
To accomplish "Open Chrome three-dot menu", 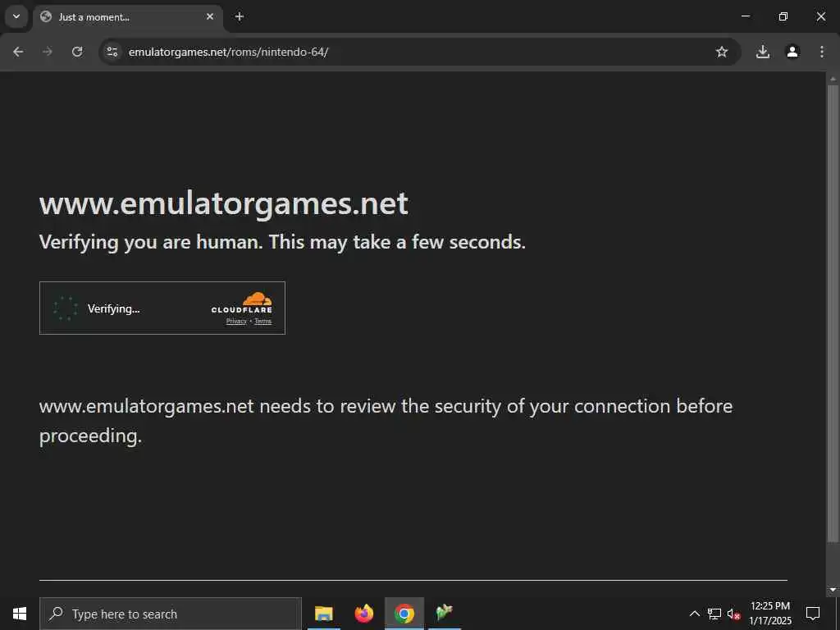I will tap(822, 52).
